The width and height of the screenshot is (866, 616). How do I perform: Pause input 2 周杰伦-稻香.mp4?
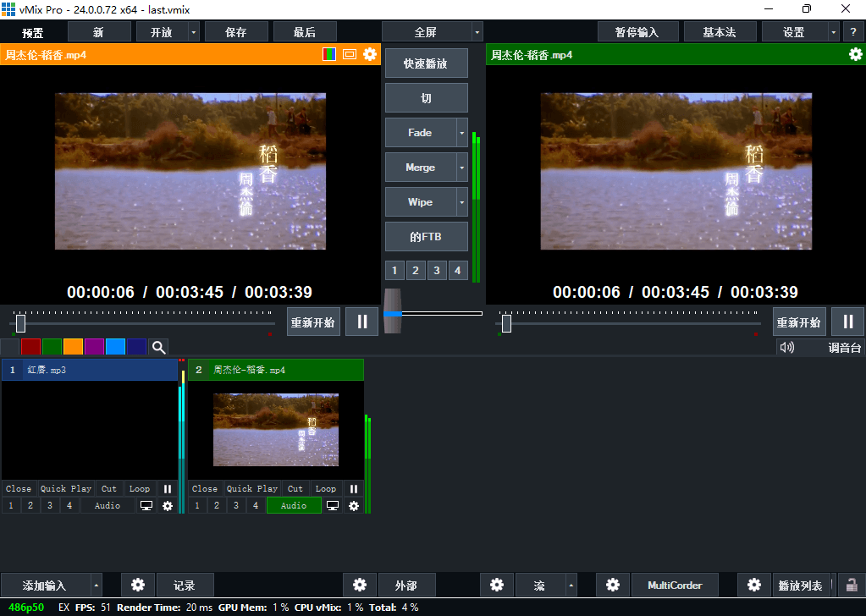tap(354, 488)
